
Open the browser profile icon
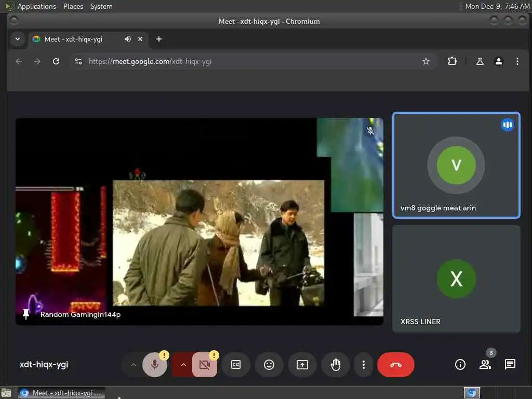[x=498, y=61]
